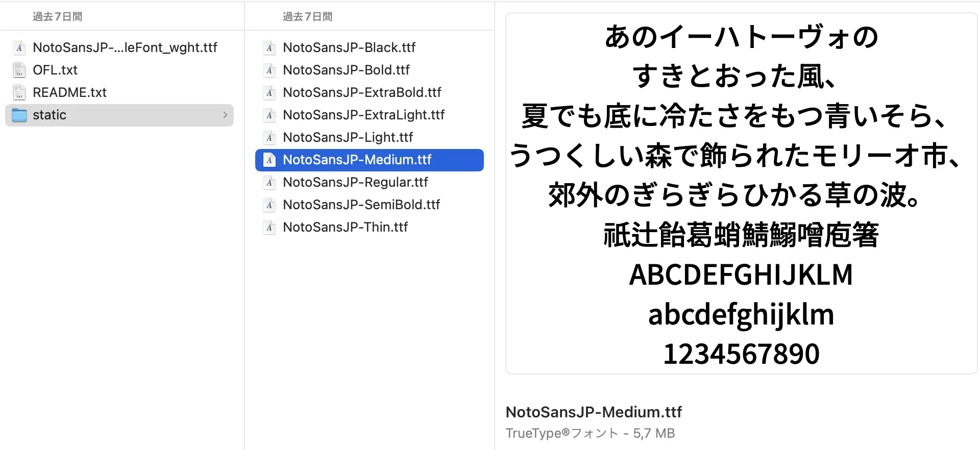
Task: Click the font icon beside NotoSansJP-ExtraLight.ttf
Action: [269, 115]
